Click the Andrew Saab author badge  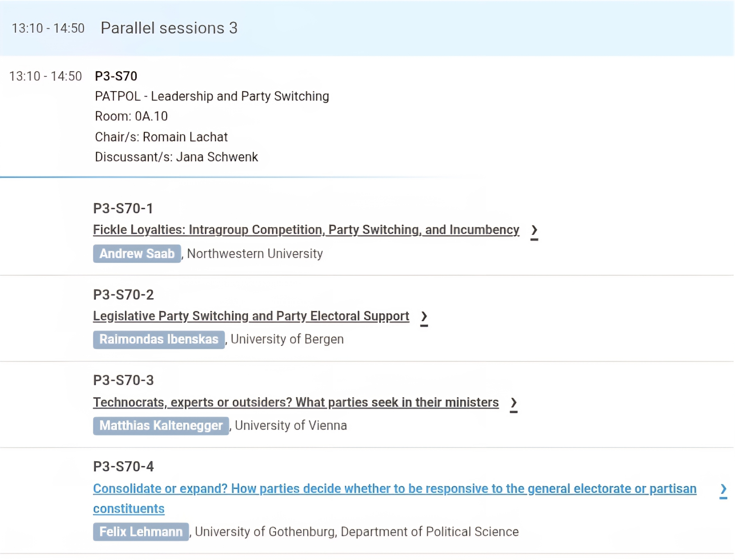pos(137,254)
